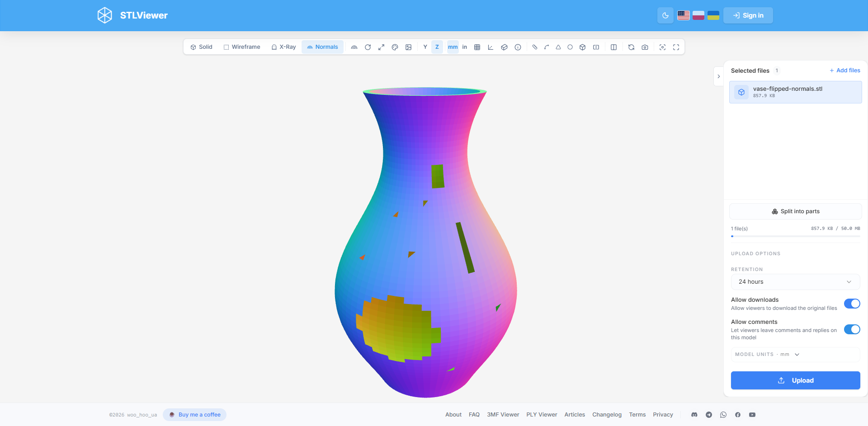Click the axes chart icon

point(491,47)
